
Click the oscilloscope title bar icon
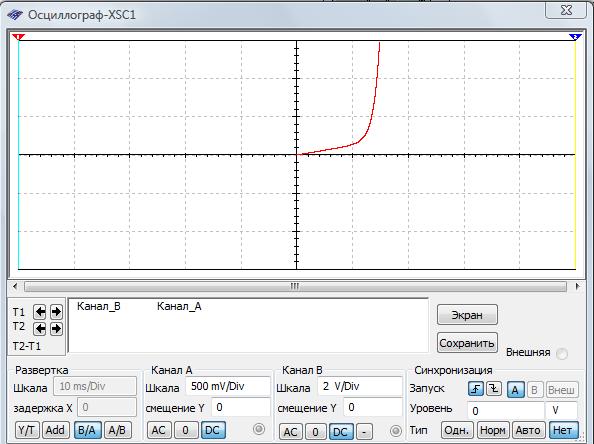pyautogui.click(x=15, y=15)
